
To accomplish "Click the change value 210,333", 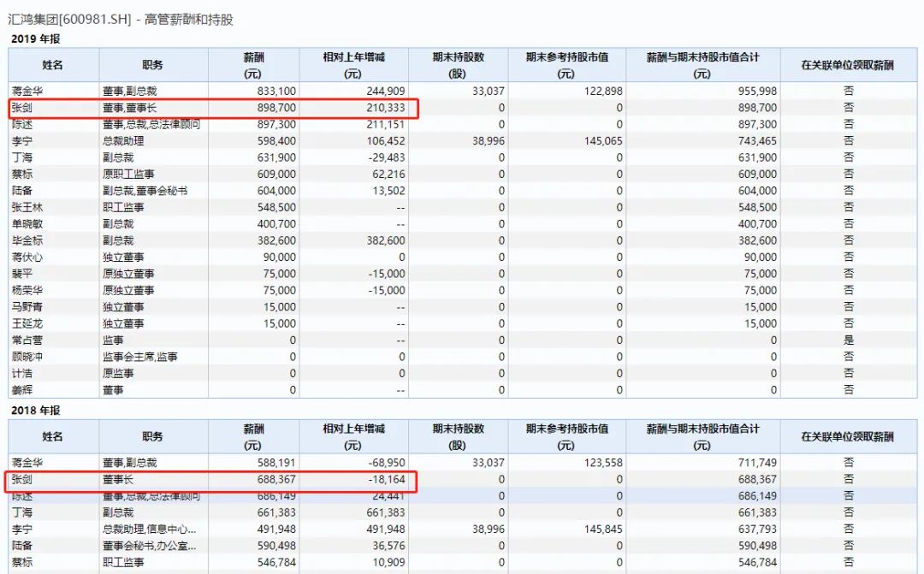I will point(385,108).
